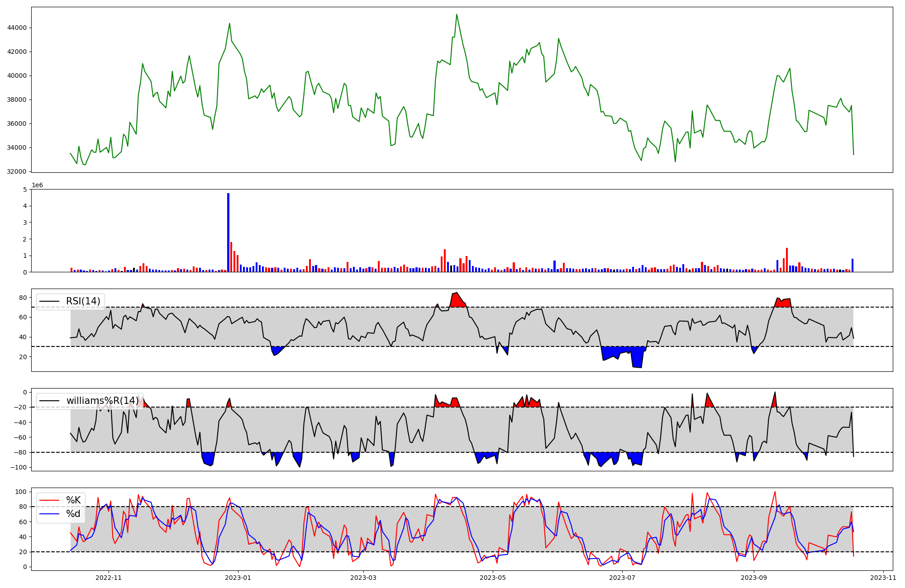Click the tallest blue volume bar

point(228,232)
